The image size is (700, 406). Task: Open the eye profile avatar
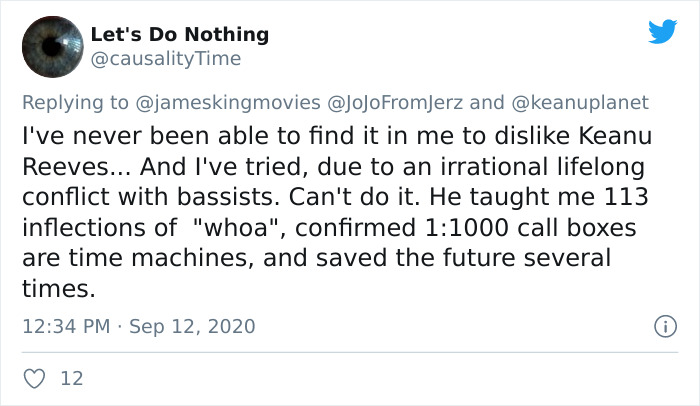52,46
